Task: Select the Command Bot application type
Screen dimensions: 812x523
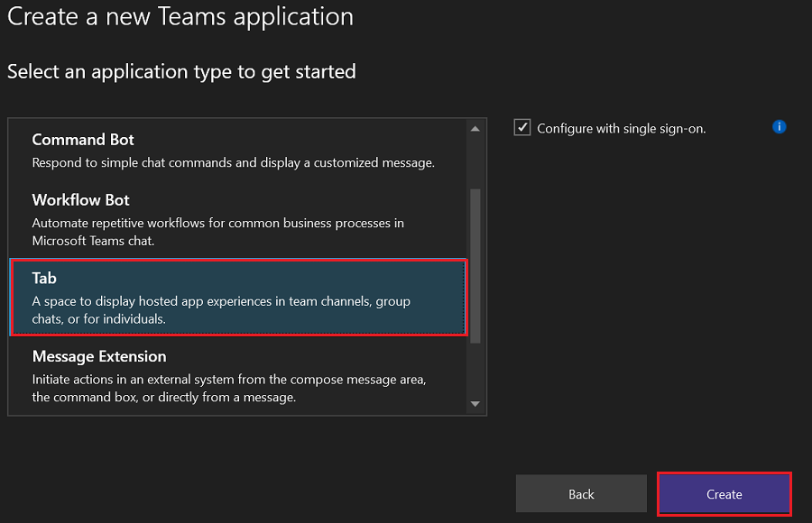Action: tap(238, 151)
